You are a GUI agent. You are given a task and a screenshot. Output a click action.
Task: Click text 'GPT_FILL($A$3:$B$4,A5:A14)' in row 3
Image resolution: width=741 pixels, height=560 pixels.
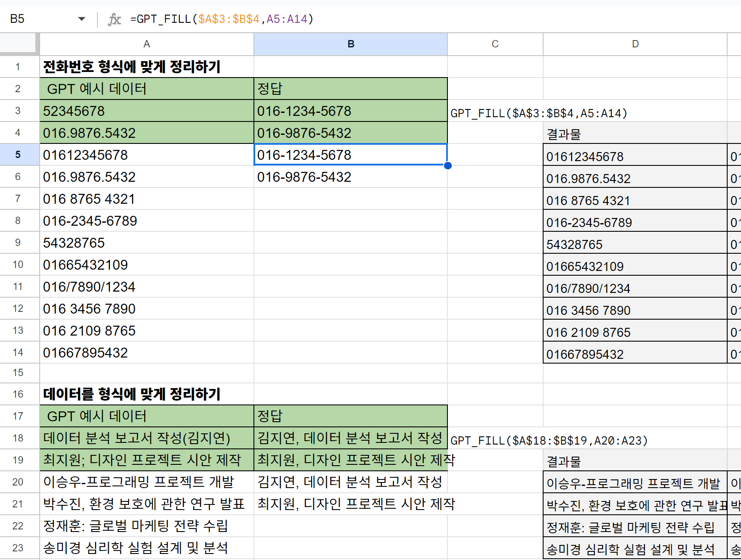(x=539, y=113)
